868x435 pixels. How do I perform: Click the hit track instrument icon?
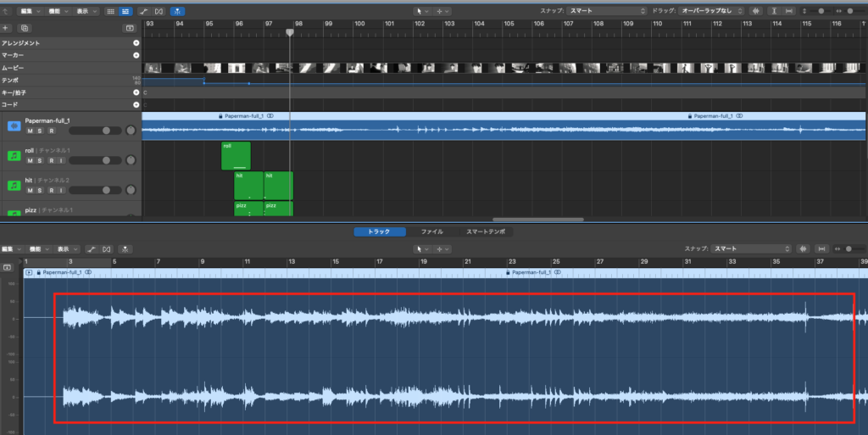[x=14, y=186]
